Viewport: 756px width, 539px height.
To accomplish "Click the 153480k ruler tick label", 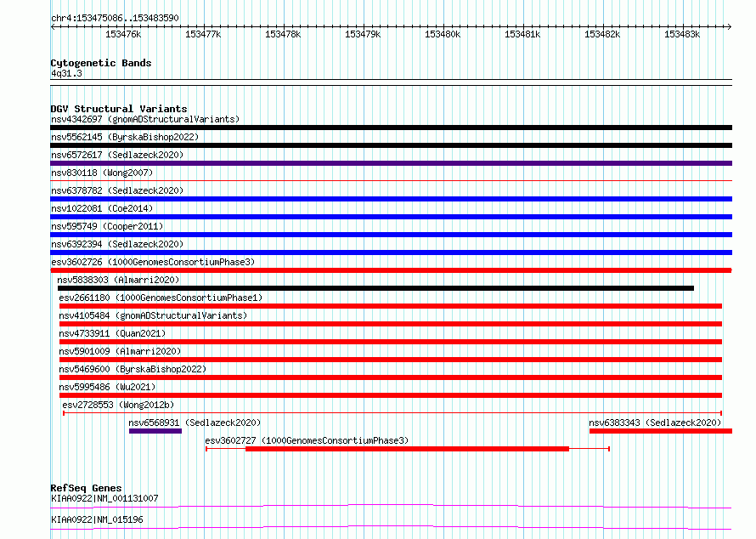I will pos(443,34).
